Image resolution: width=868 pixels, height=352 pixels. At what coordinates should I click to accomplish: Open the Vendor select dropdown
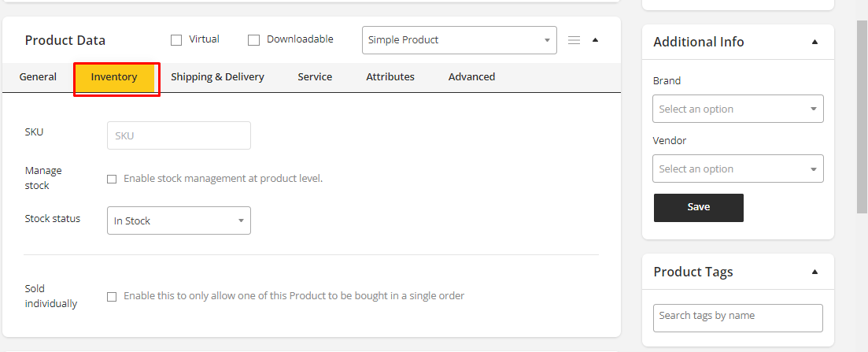[737, 169]
